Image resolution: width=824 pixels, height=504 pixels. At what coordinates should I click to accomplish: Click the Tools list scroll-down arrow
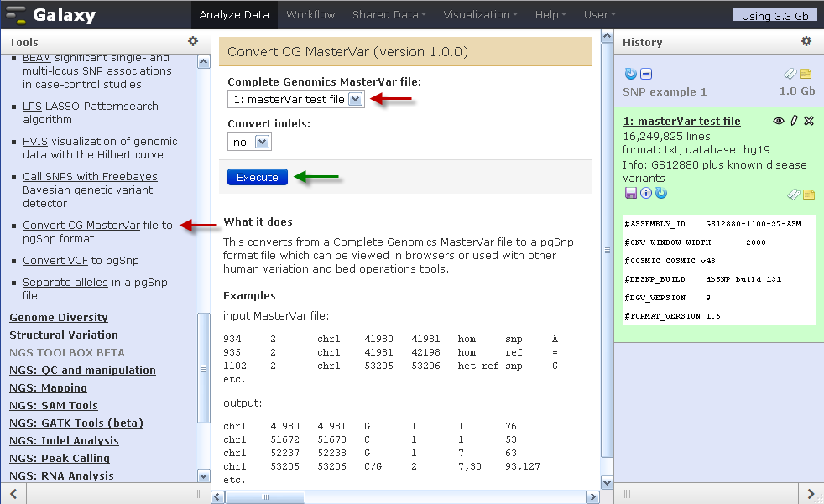coord(203,475)
